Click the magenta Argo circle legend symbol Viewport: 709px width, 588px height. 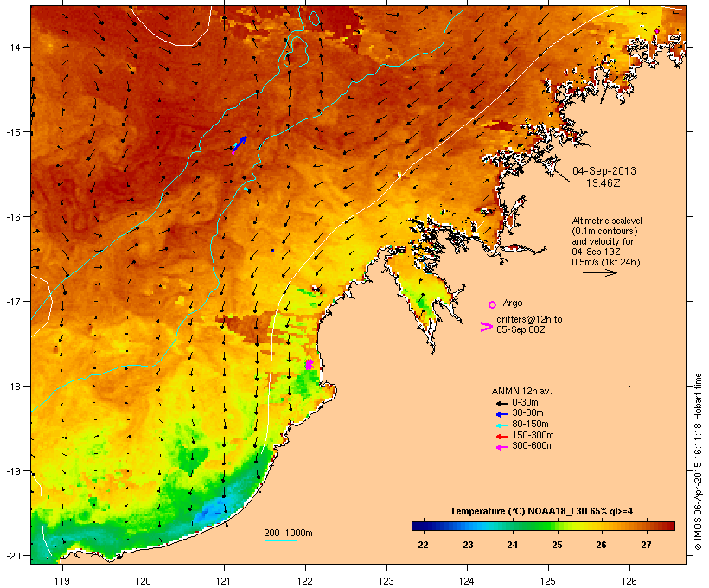point(493,304)
